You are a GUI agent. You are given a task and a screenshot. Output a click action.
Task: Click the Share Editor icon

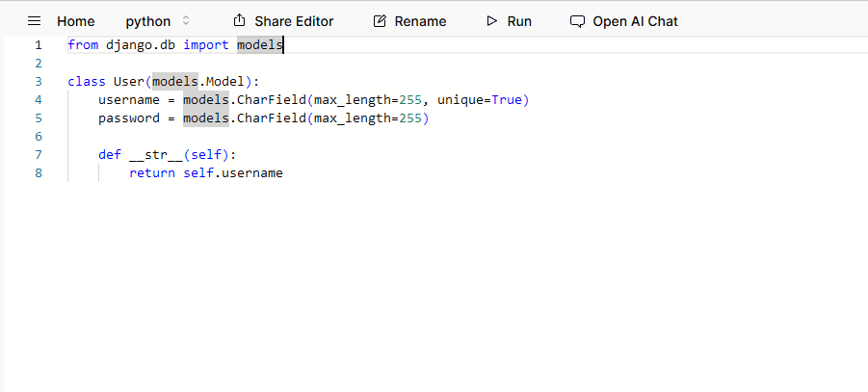click(x=239, y=21)
